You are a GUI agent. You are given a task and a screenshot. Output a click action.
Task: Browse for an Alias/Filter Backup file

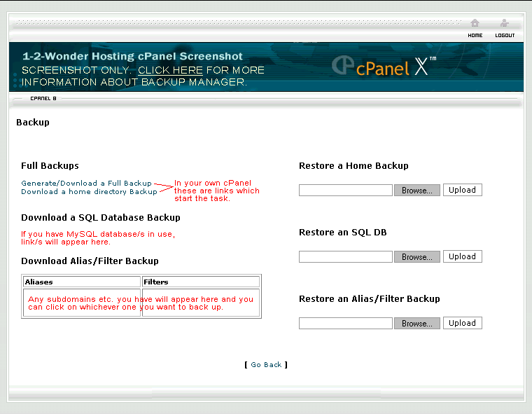(x=417, y=324)
